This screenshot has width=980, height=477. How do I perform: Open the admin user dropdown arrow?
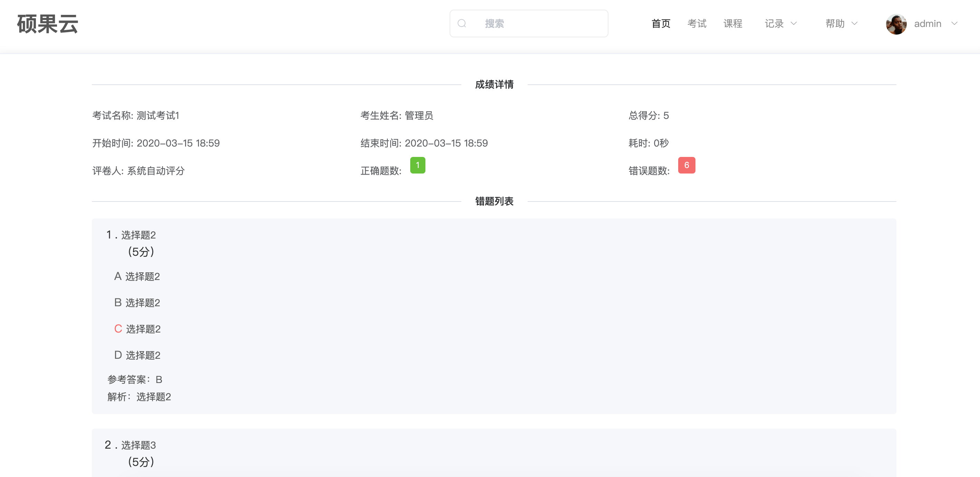point(954,24)
